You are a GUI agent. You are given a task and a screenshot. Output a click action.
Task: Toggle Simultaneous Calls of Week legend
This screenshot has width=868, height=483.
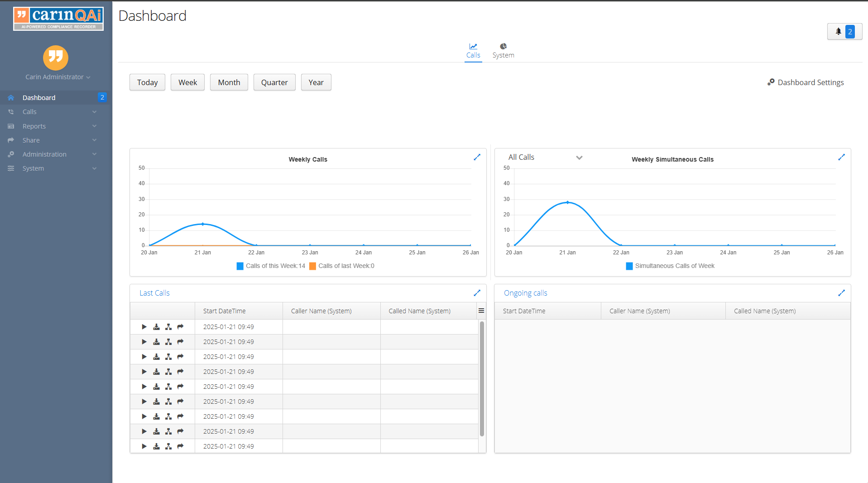[670, 266]
